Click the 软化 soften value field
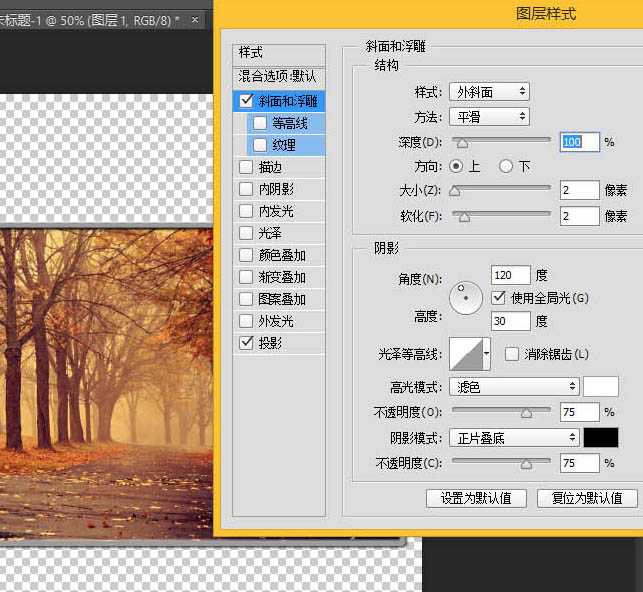This screenshot has width=643, height=592. pyautogui.click(x=579, y=216)
